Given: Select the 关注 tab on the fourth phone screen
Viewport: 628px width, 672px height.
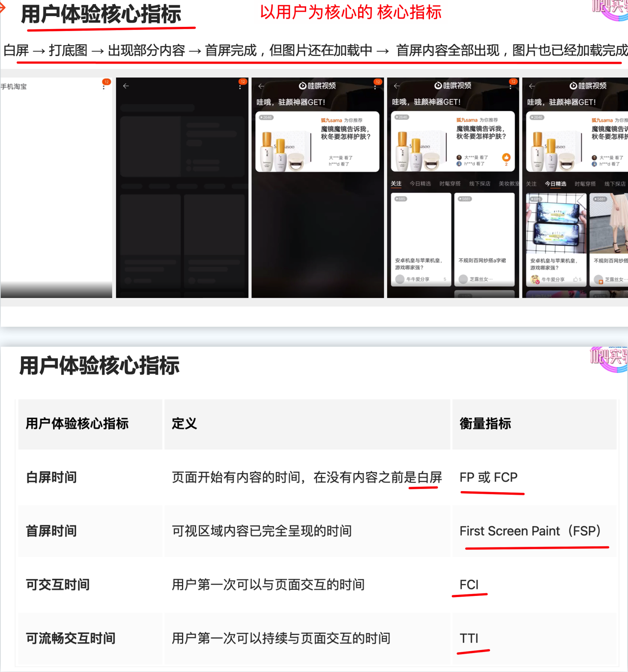Looking at the screenshot, I should point(396,183).
